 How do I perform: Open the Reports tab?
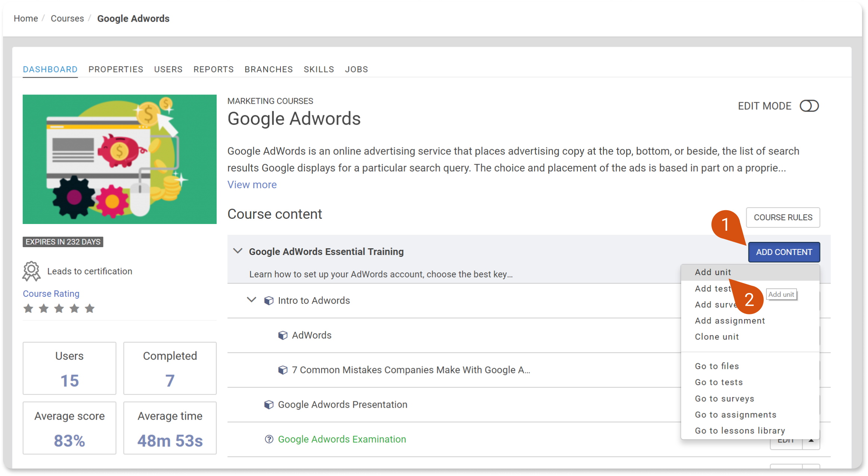point(214,69)
